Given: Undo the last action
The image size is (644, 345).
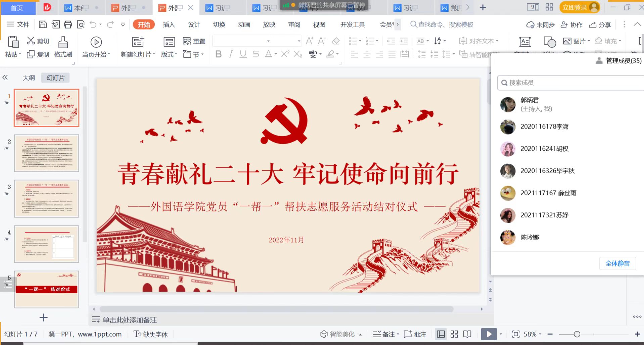Looking at the screenshot, I should [93, 24].
